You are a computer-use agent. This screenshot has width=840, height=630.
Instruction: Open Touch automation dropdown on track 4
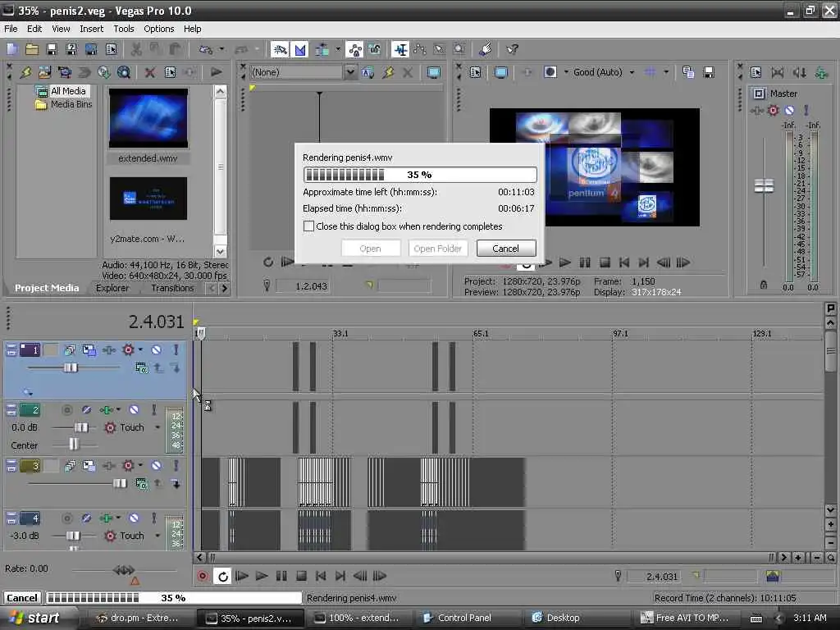click(x=157, y=536)
